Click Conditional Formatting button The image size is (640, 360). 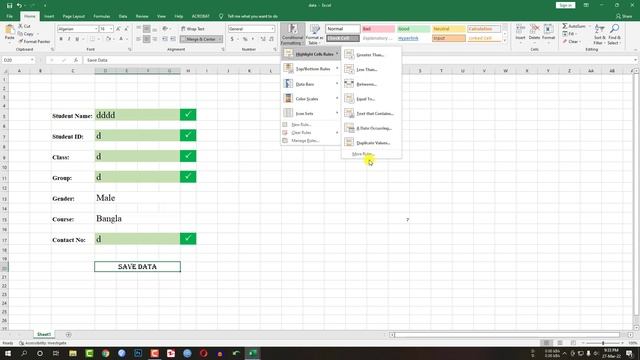click(292, 34)
